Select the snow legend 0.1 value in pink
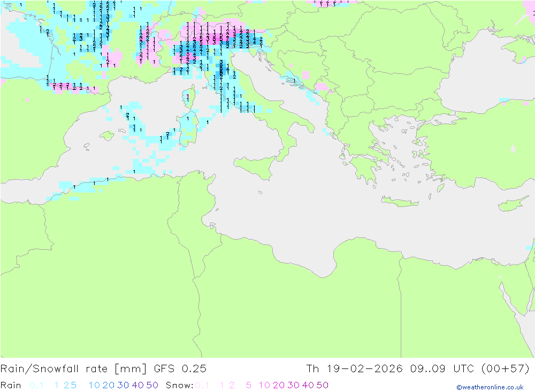Screen dimensions: 535x392 (202, 385)
